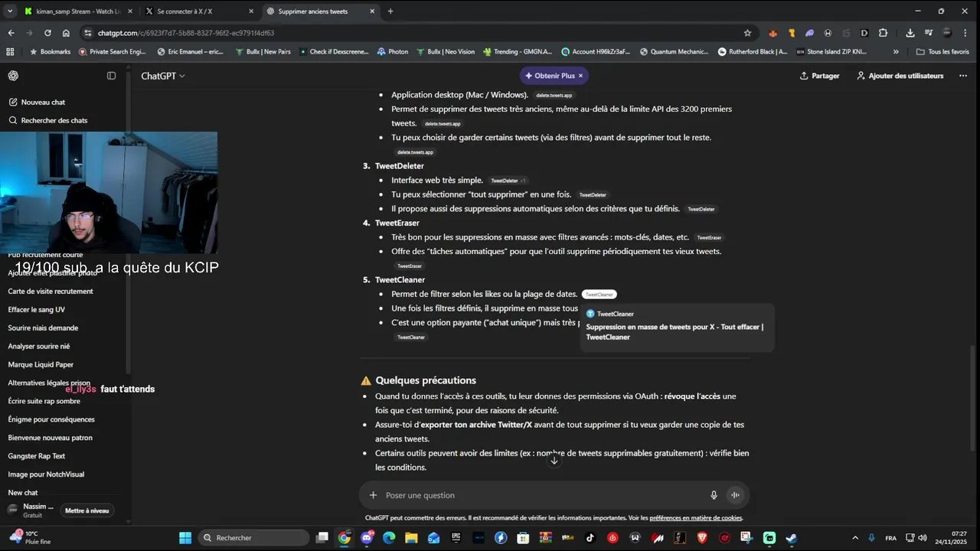Open Marque Liquid Paper chat
This screenshot has height=551, width=980.
point(41,365)
